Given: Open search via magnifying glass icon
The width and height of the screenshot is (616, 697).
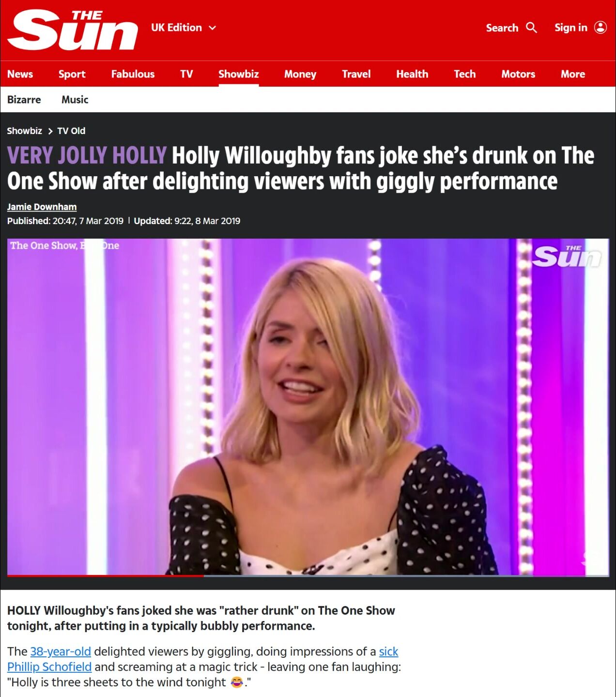Looking at the screenshot, I should coord(531,28).
